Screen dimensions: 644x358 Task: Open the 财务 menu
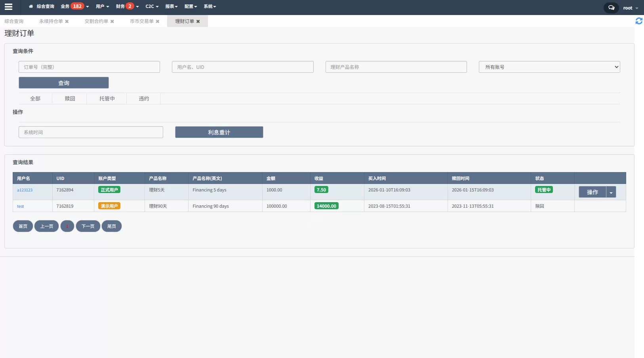[x=127, y=6]
